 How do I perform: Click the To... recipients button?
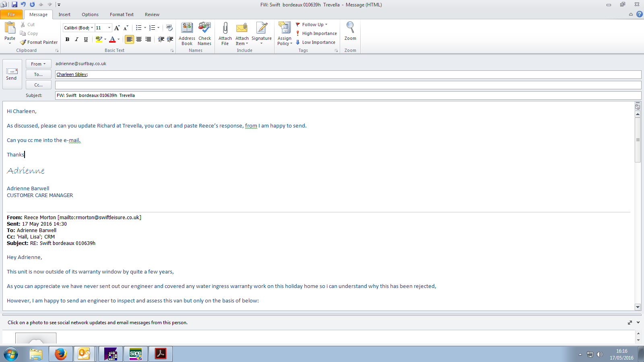tap(38, 74)
